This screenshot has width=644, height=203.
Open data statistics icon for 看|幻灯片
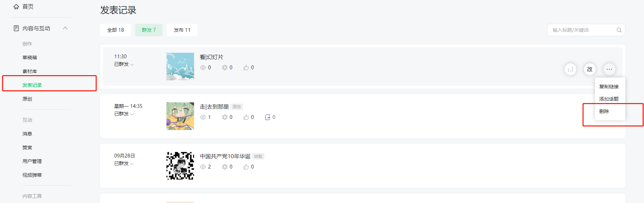click(570, 69)
